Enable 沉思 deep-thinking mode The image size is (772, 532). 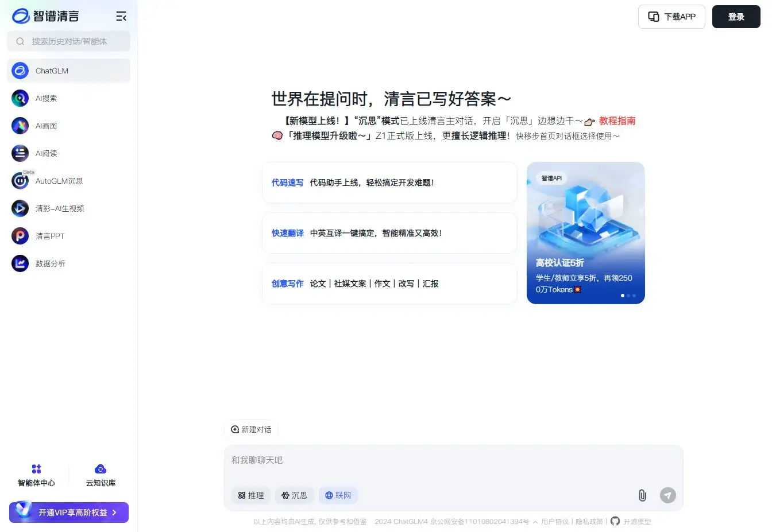294,495
